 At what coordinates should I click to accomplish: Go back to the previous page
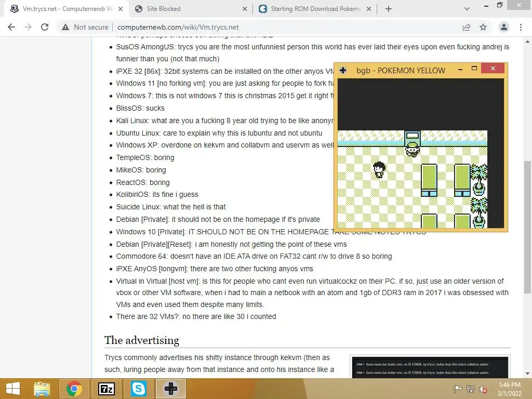point(11,27)
